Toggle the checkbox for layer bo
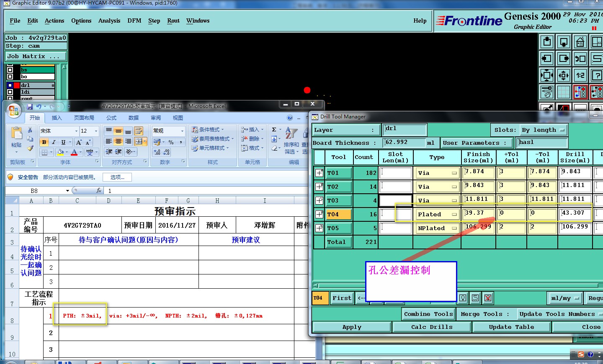Image resolution: width=603 pixels, height=364 pixels. pos(10,77)
